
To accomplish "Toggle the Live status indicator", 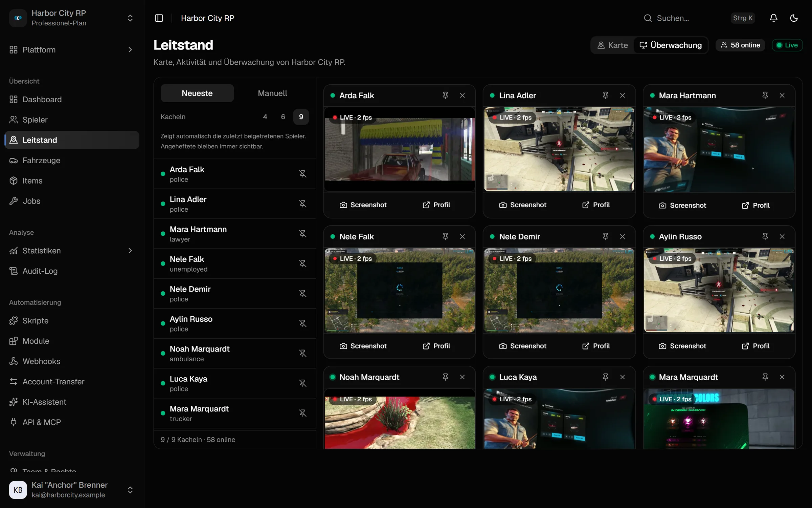I will 787,45.
